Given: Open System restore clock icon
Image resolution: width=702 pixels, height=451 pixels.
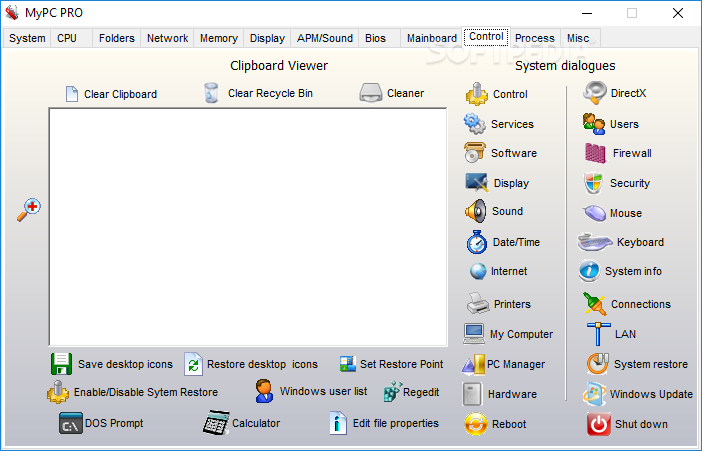Looking at the screenshot, I should pyautogui.click(x=598, y=364).
